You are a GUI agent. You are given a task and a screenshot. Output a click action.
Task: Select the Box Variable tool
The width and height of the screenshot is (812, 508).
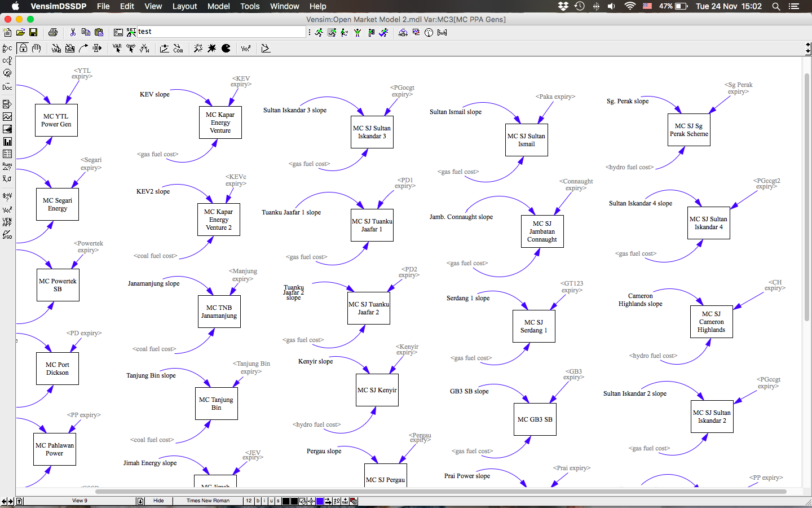coord(70,49)
